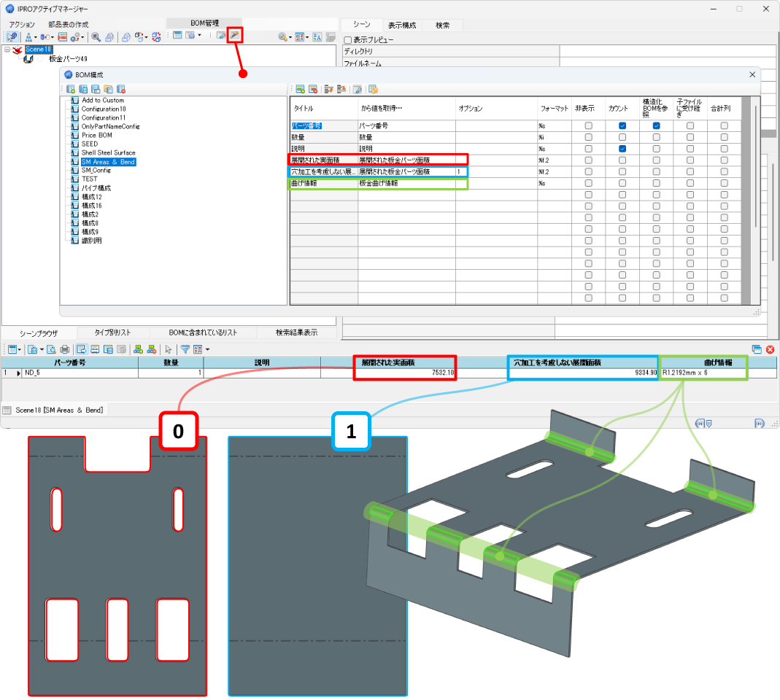Click the remove red node icon in bottom toolbar
Image resolution: width=780 pixels, height=700 pixels.
(151, 349)
